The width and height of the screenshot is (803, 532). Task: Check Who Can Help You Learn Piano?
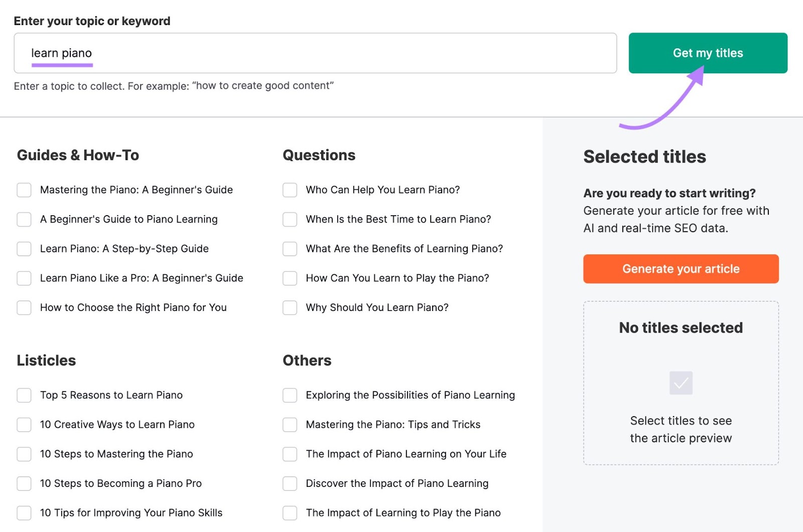pyautogui.click(x=290, y=190)
